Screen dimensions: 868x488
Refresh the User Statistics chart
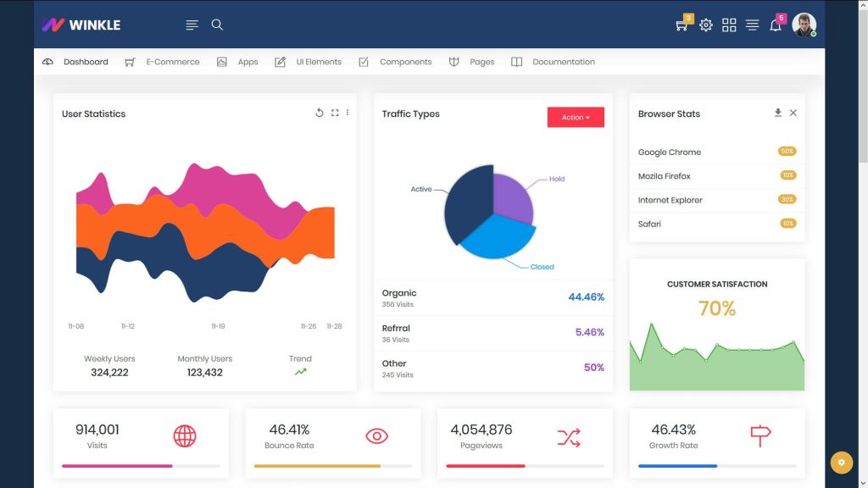[320, 112]
